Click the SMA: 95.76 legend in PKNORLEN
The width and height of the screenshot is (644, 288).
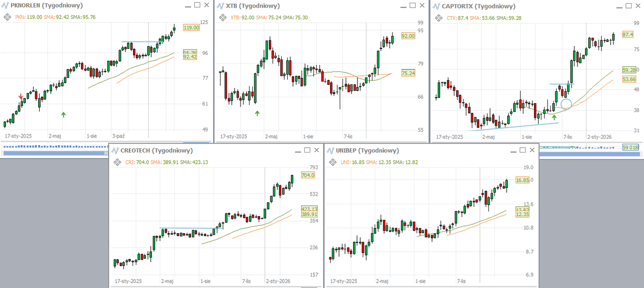[84, 17]
